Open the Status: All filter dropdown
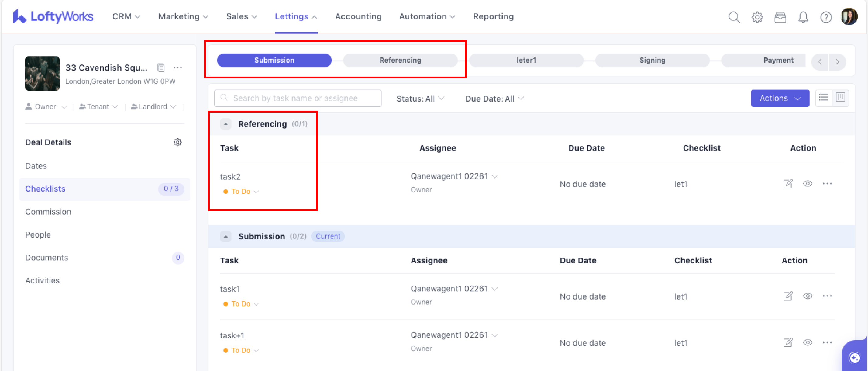 point(420,99)
